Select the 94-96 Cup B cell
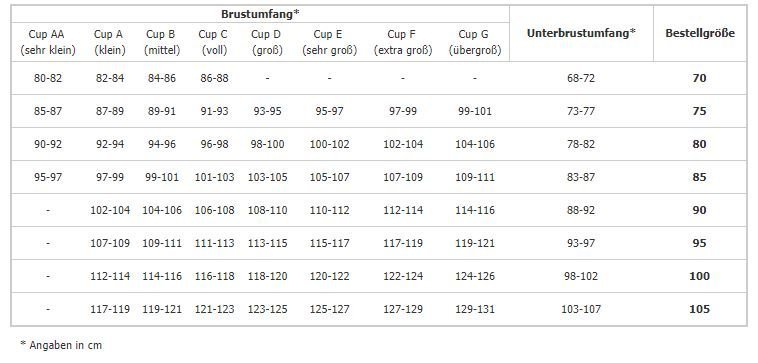The width and height of the screenshot is (758, 363). (162, 144)
